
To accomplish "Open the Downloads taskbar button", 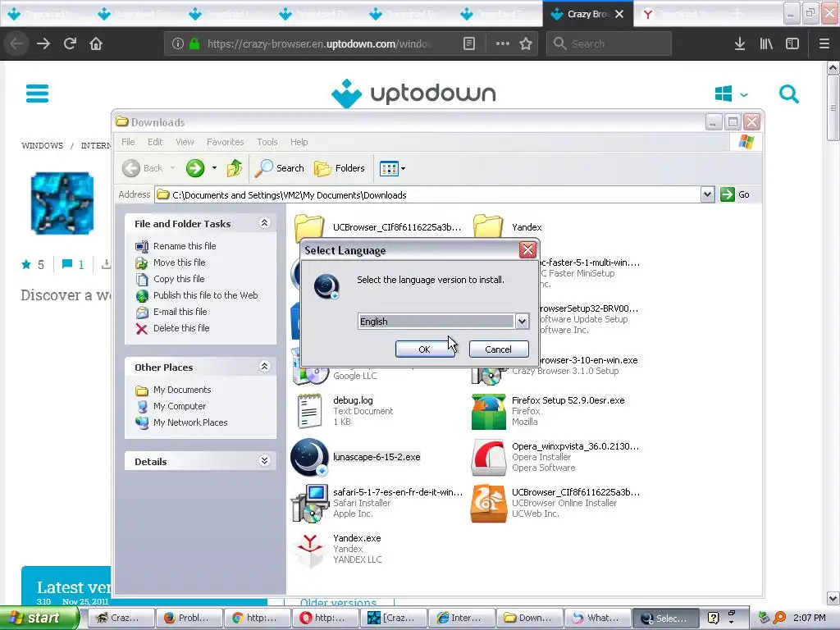I will pyautogui.click(x=529, y=618).
